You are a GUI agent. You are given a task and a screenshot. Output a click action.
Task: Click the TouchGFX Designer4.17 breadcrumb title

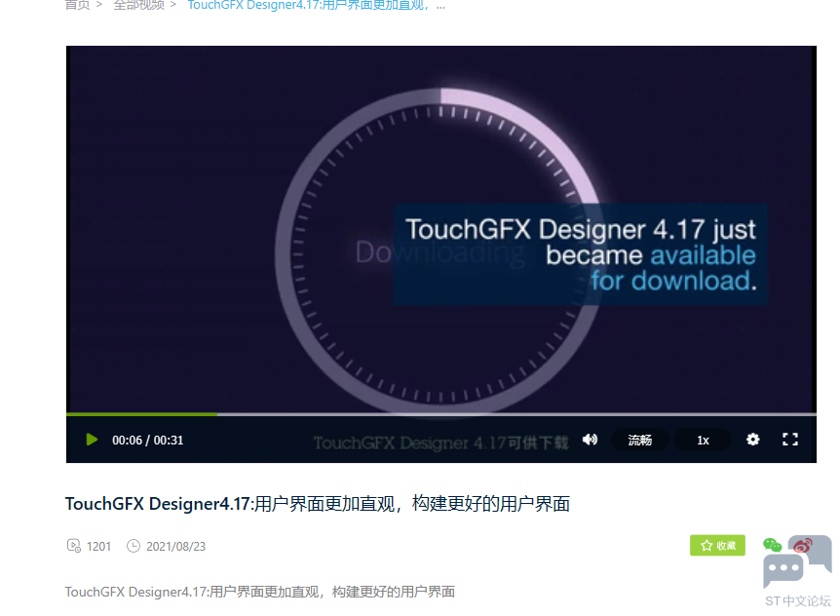(x=316, y=5)
